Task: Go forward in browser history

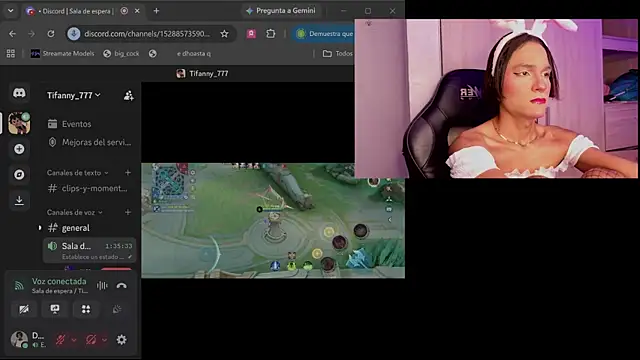Action: click(x=31, y=34)
